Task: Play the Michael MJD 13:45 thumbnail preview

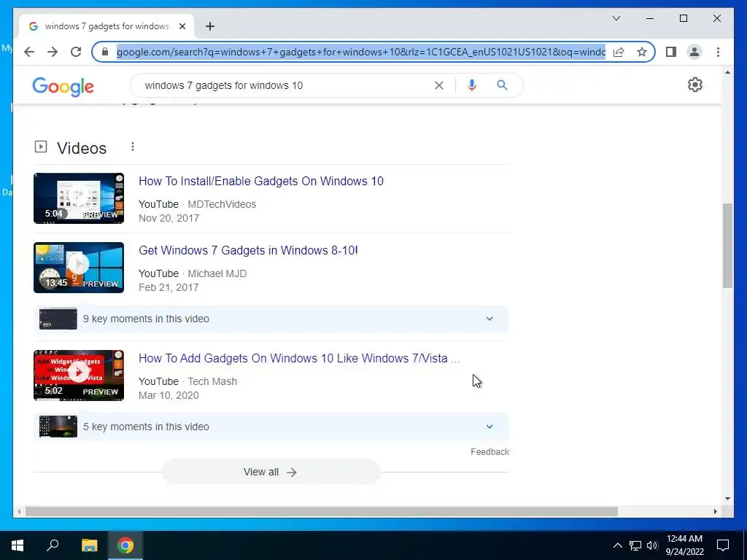Action: coord(79,268)
